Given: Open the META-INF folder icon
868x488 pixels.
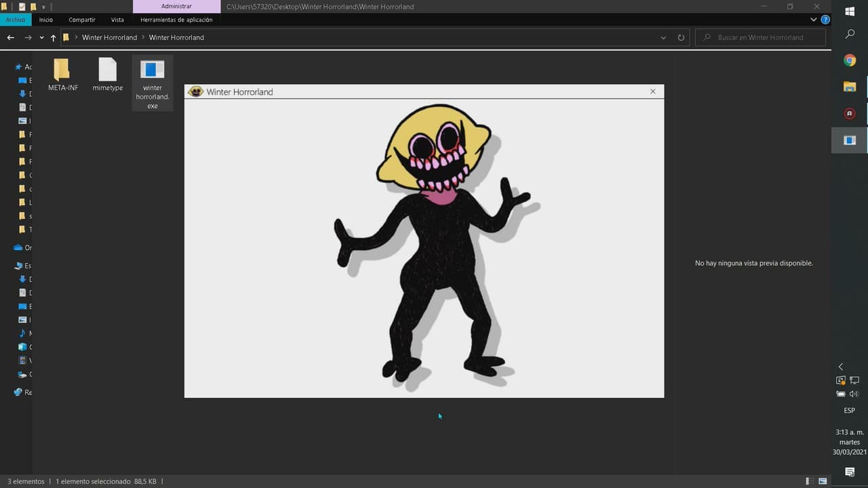Looking at the screenshot, I should coord(62,69).
